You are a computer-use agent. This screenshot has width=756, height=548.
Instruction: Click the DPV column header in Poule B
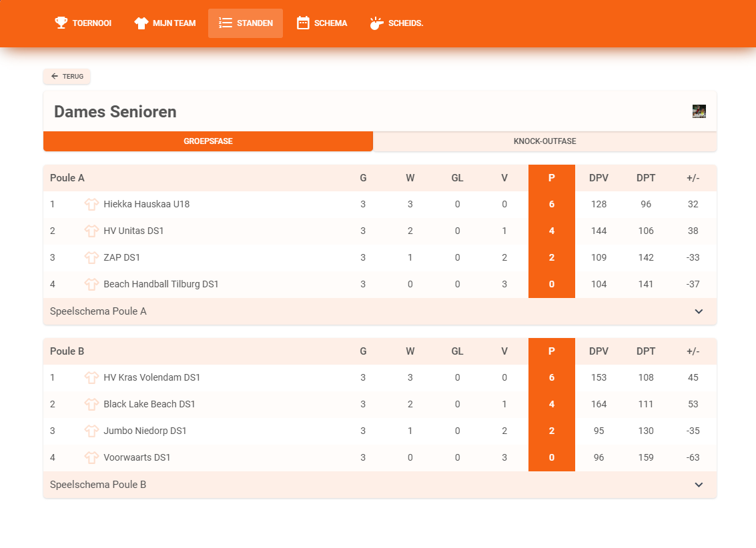pos(599,351)
